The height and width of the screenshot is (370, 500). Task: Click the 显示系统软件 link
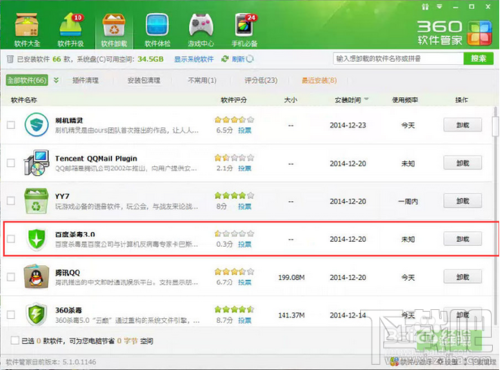tap(194, 59)
